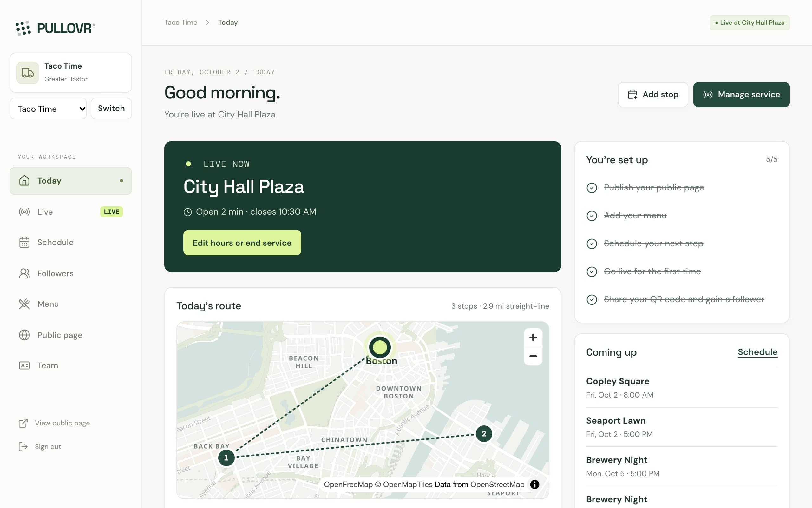The image size is (812, 508).
Task: Click Add your menu text
Action: pyautogui.click(x=635, y=215)
